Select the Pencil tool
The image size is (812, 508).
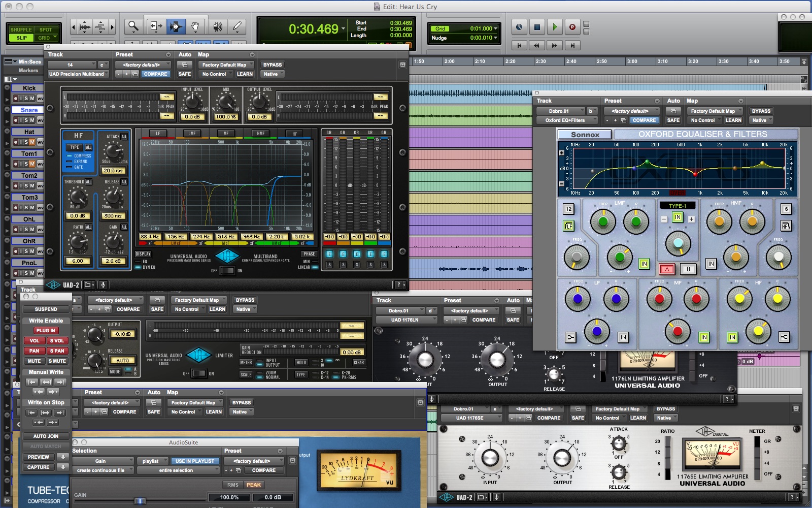coord(237,26)
